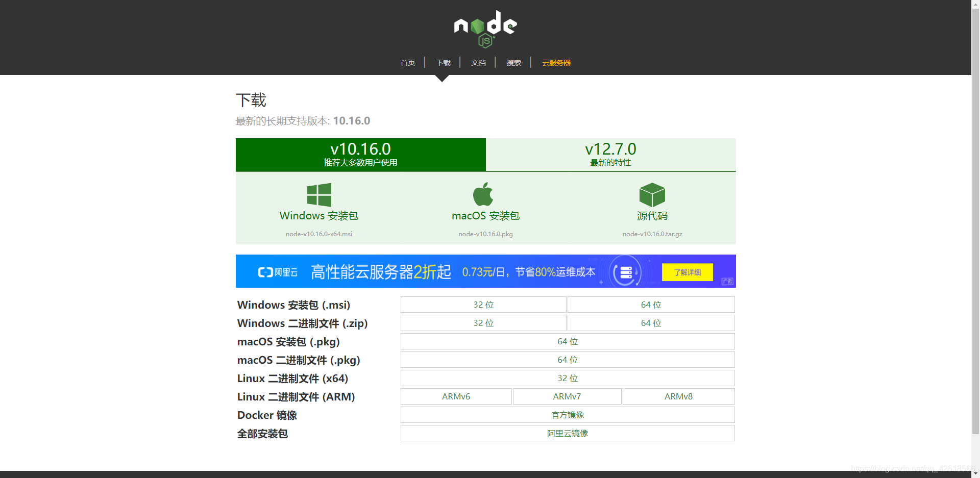980x478 pixels.
Task: Switch to the v12.7.0 latest features tab
Action: [x=611, y=155]
